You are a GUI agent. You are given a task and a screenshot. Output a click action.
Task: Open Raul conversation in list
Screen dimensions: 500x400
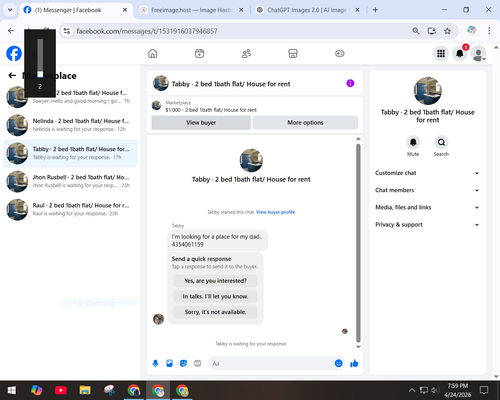tap(70, 209)
